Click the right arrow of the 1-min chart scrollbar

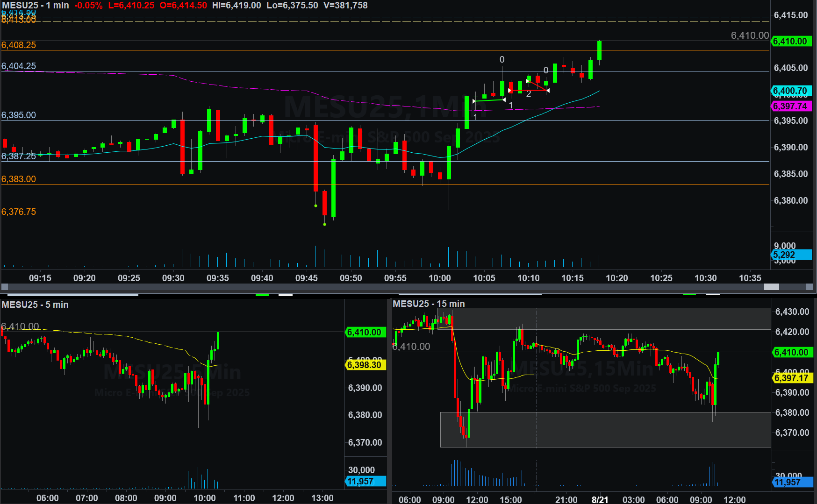click(x=809, y=287)
